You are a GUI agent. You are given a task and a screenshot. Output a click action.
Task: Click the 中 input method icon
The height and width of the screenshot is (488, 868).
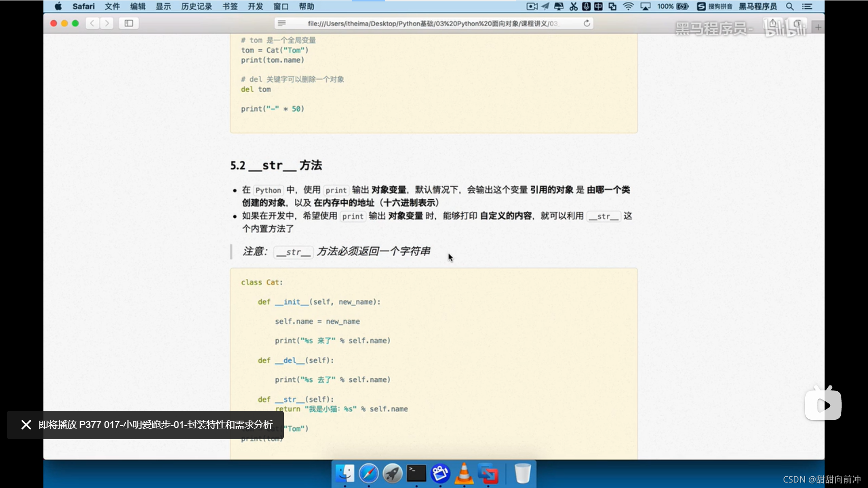[x=598, y=6]
